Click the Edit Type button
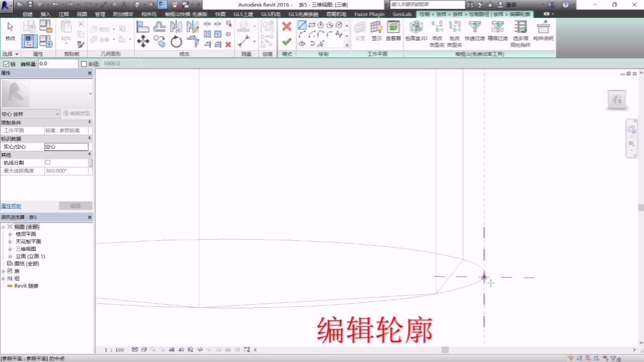Image resolution: width=644 pixels, height=362 pixels. coord(77,114)
